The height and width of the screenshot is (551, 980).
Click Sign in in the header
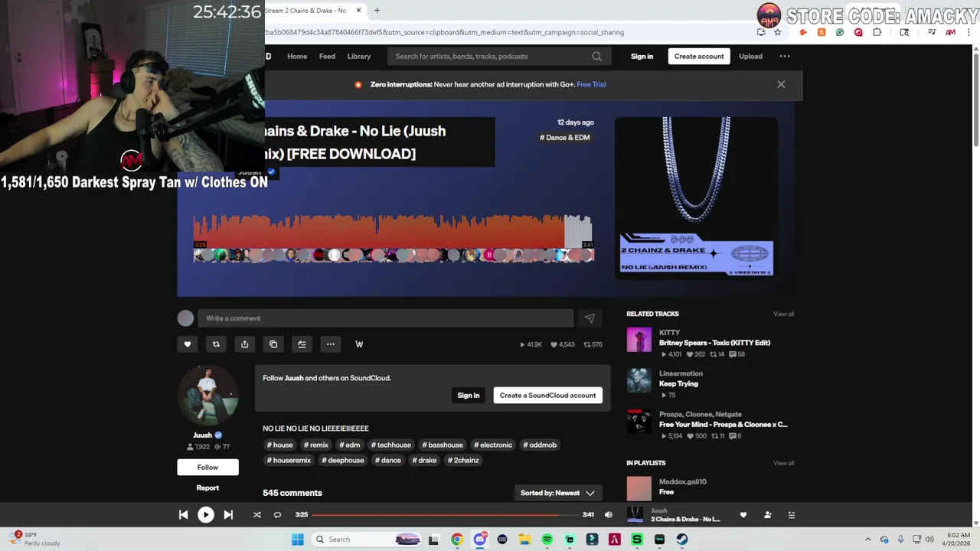pos(642,56)
